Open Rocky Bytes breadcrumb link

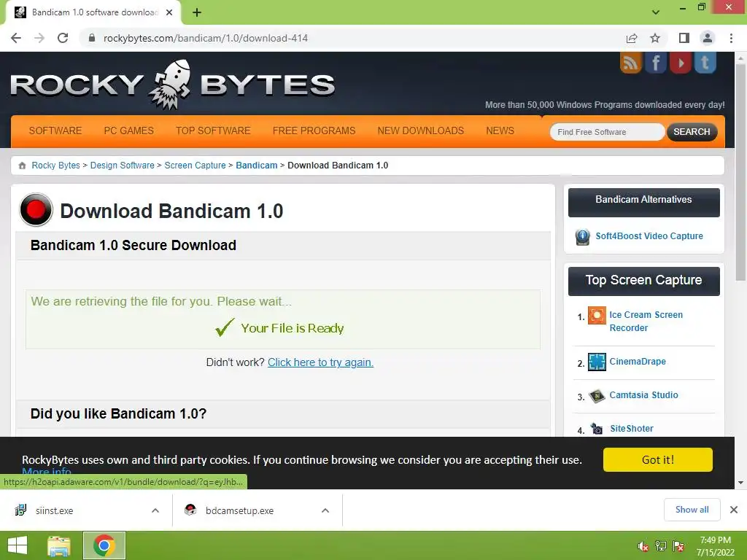[x=55, y=166]
